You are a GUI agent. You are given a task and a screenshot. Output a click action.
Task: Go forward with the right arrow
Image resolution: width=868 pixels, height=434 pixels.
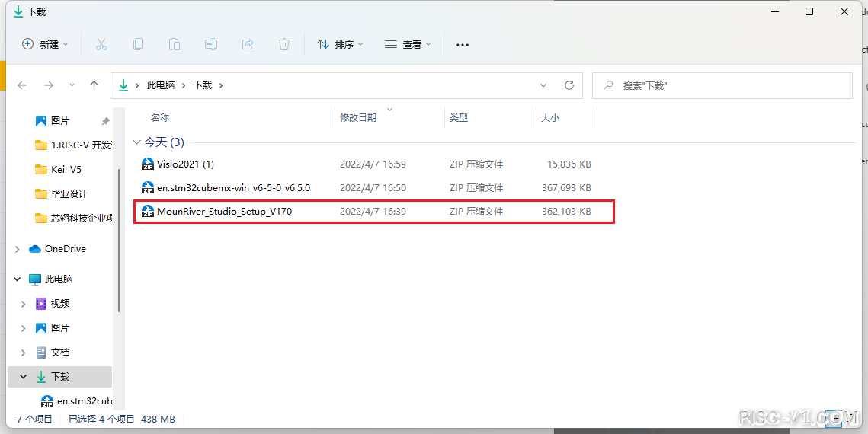click(x=49, y=85)
